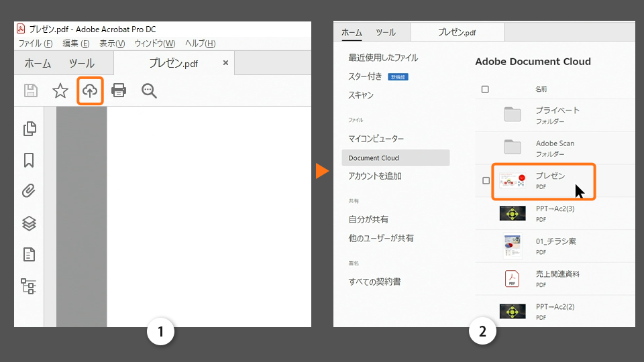Open the 01_チラシ案 thumbnail
This screenshot has height=362, width=644.
513,246
